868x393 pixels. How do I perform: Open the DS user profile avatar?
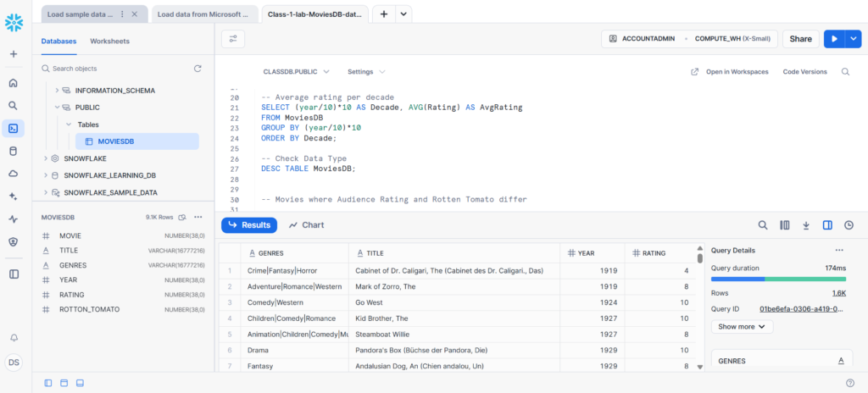14,363
